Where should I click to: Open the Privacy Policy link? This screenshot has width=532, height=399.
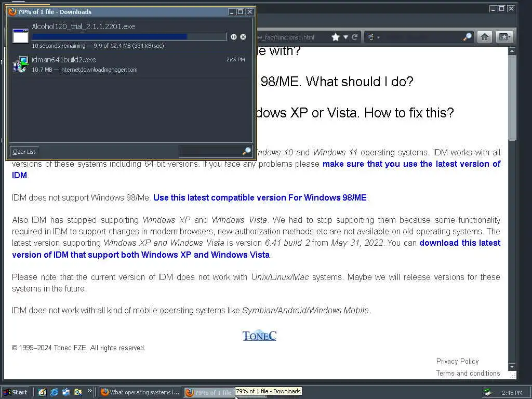pos(457,362)
